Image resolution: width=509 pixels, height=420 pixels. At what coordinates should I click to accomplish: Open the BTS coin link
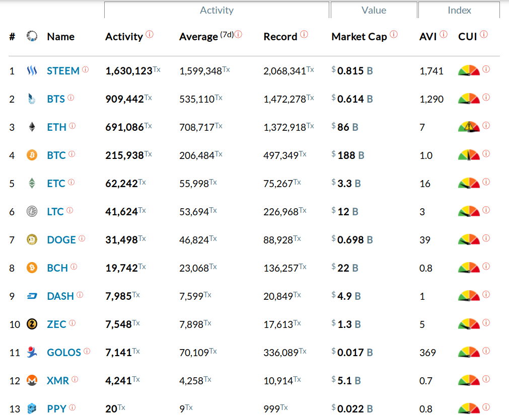click(x=56, y=99)
